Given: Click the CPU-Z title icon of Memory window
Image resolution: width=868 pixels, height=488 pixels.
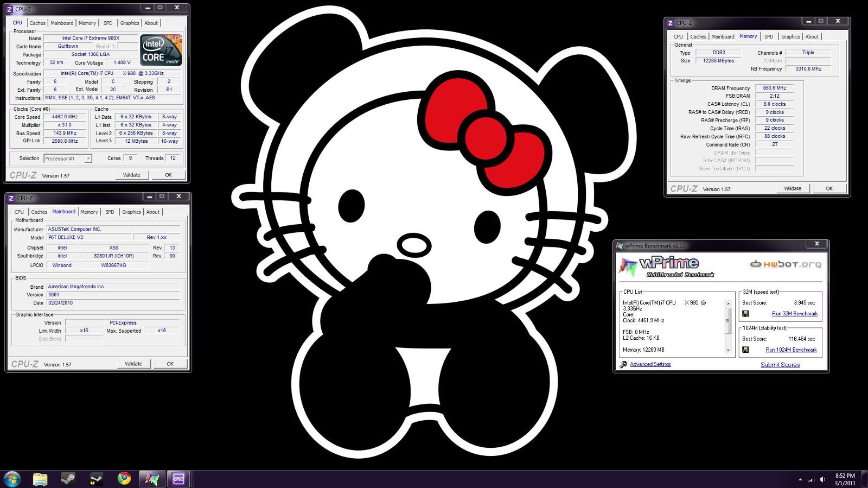Looking at the screenshot, I should click(x=670, y=23).
